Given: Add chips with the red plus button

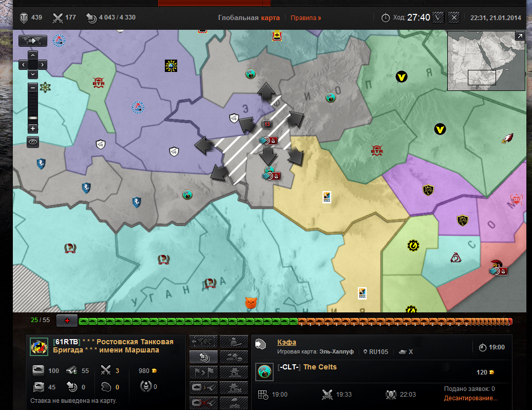Looking at the screenshot, I should (67, 321).
